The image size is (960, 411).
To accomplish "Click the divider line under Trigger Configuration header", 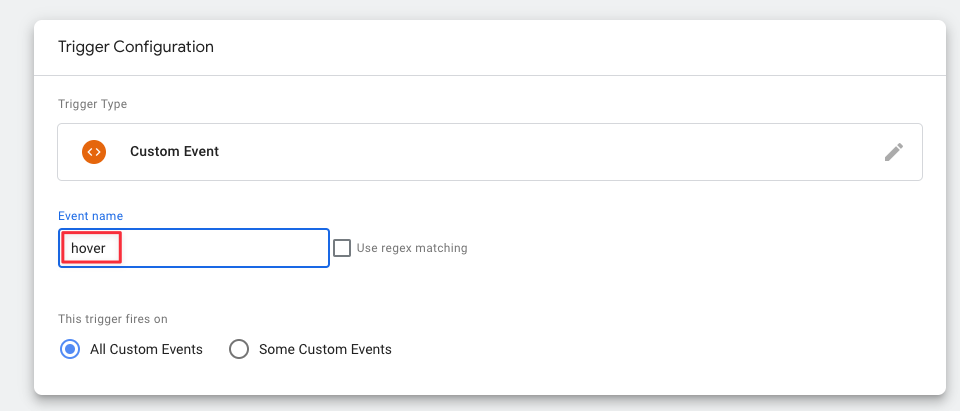I will point(490,75).
